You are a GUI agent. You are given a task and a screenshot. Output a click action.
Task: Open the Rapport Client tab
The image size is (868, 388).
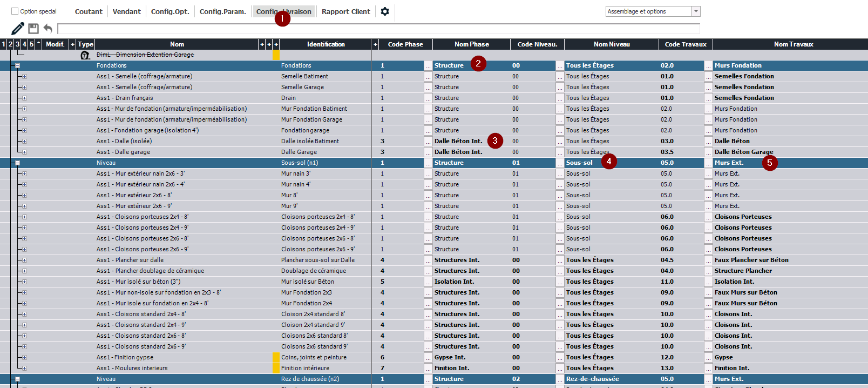tap(345, 11)
